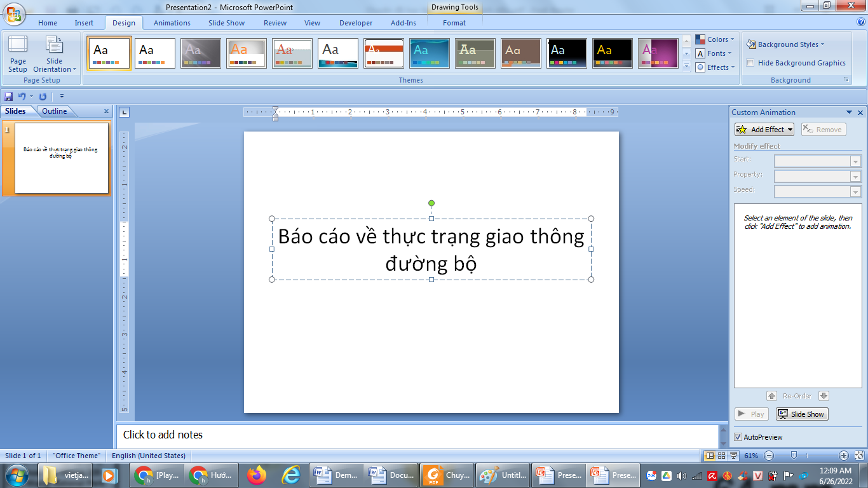Open the Background dialog launcher
Image resolution: width=868 pixels, height=488 pixels.
846,80
